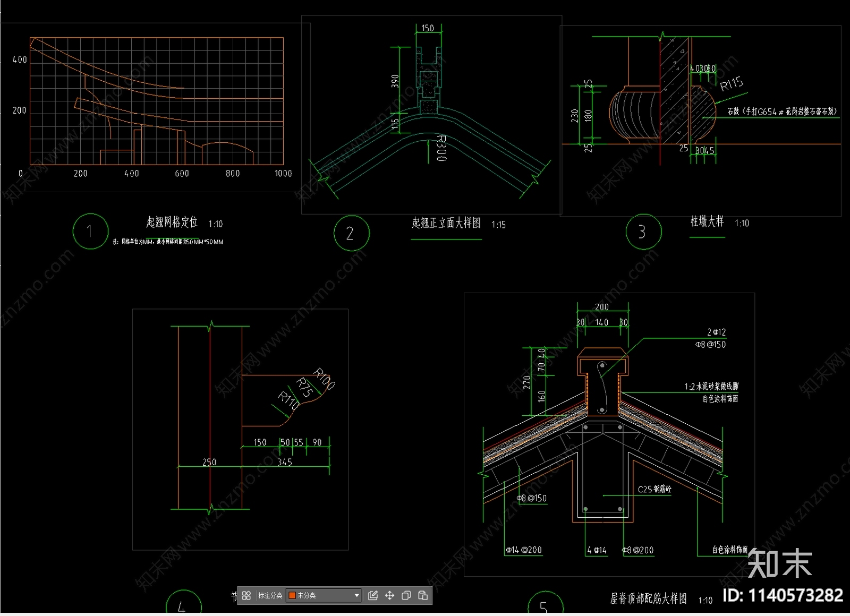Select the 270 vertical dimension on ridge detail

point(527,382)
